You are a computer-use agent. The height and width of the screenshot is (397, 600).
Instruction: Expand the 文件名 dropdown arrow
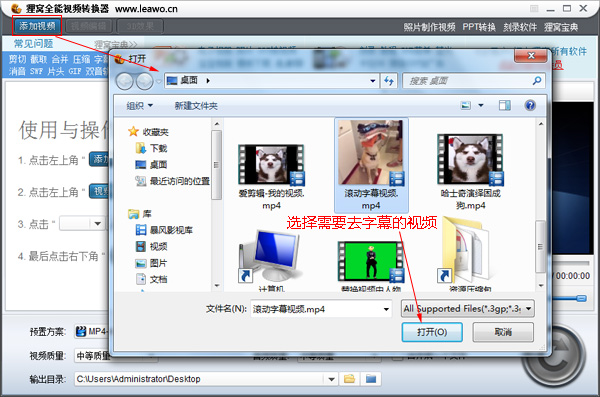(386, 309)
